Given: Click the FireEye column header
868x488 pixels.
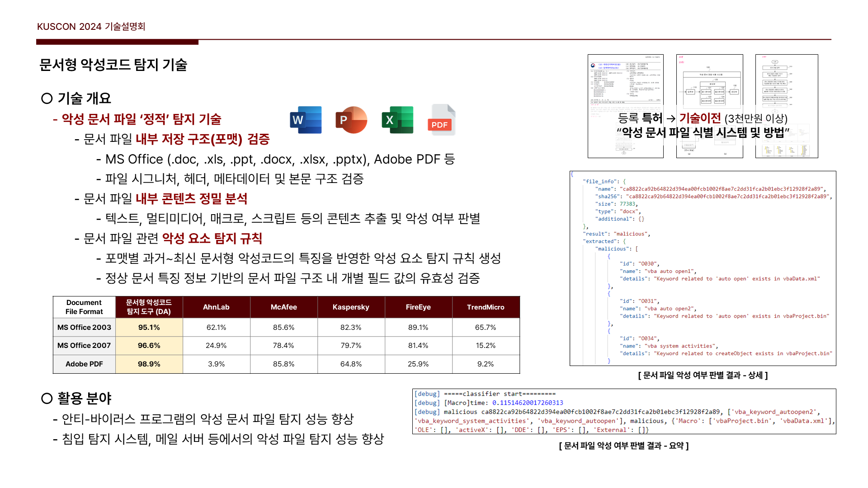Looking at the screenshot, I should [x=418, y=307].
